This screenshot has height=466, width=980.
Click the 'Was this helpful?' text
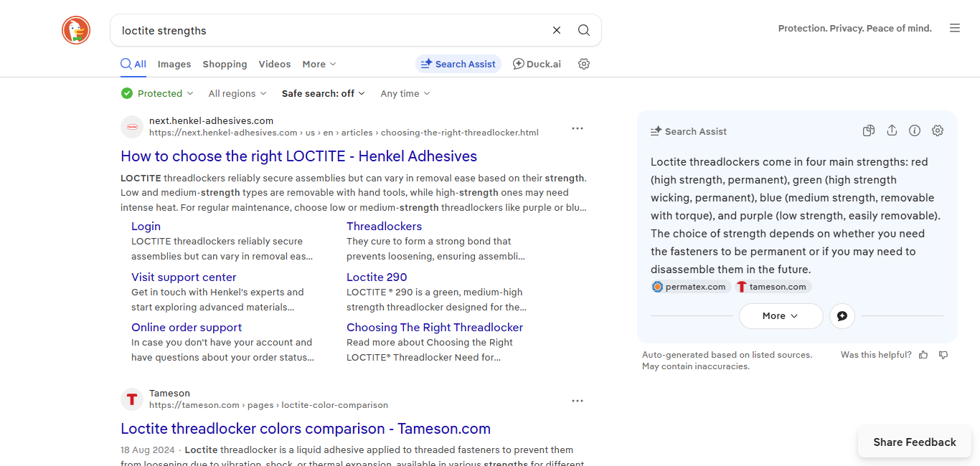(x=876, y=355)
